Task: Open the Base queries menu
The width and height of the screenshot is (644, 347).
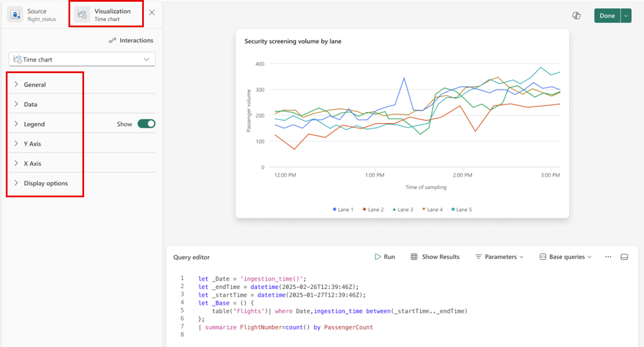Action: pyautogui.click(x=566, y=256)
